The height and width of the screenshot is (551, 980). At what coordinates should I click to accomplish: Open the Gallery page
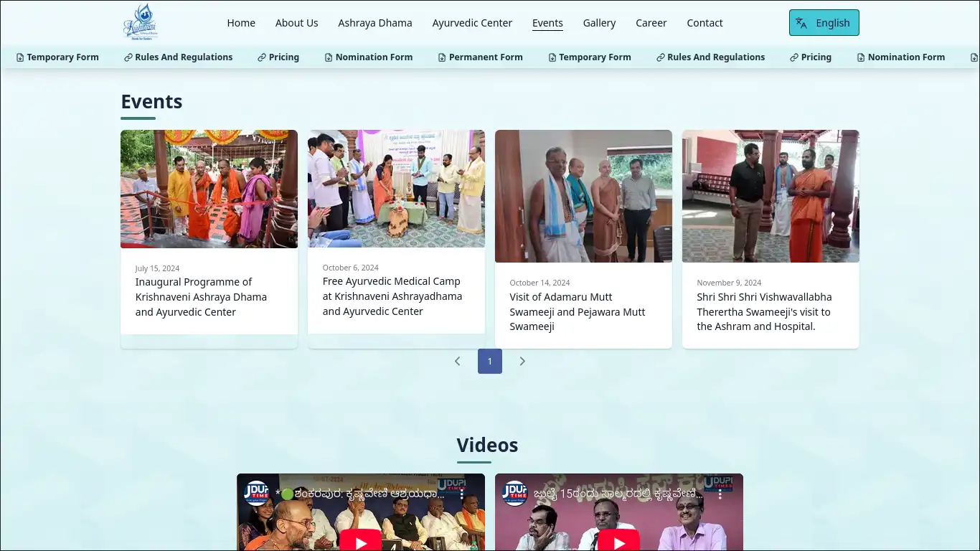[x=599, y=23]
